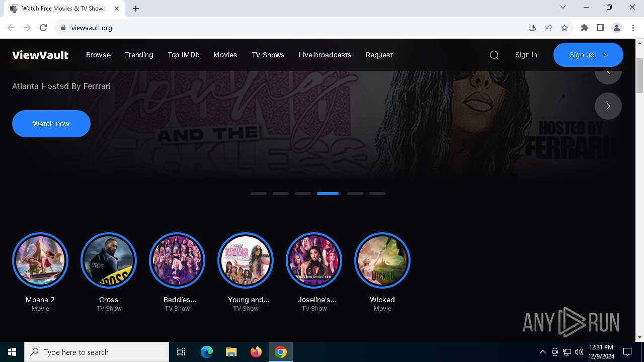
Task: Open the Moana 2 thumbnail
Action: [40, 260]
